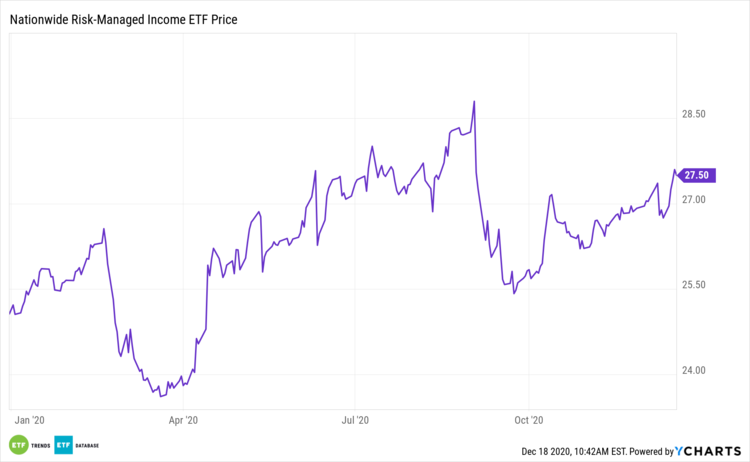Click the chart title Nationwide Risk-Managed Income ETF Price
This screenshot has height=462, width=750.
click(130, 19)
